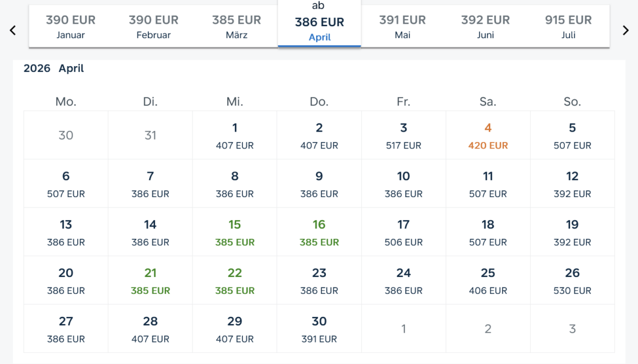Pick April 21 cheapest fare date
Screen dimensions: 638x364
(150, 281)
